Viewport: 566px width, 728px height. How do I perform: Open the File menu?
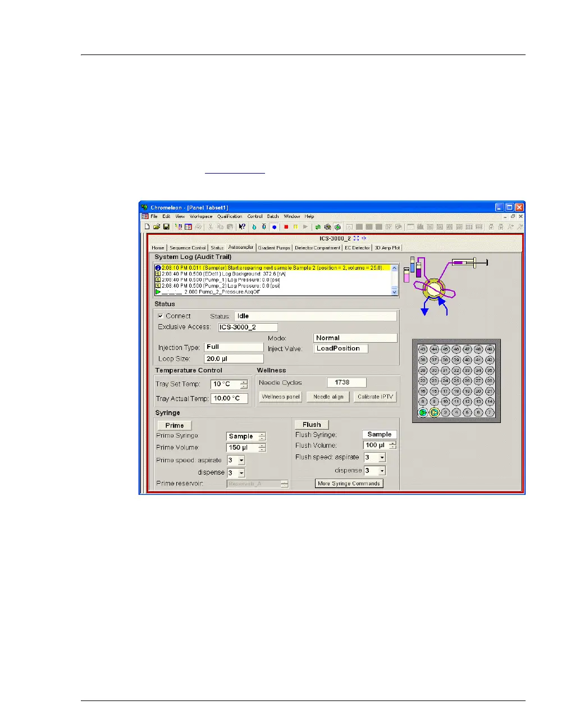[154, 216]
